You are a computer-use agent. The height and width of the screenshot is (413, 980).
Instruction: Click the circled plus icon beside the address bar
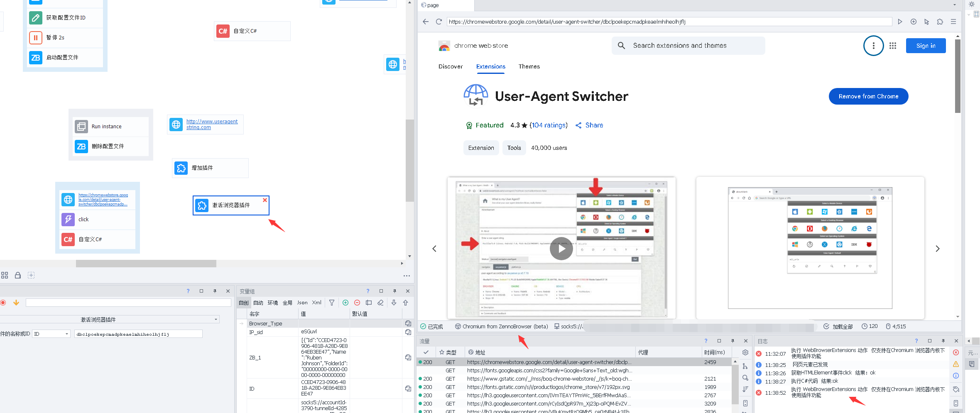(x=914, y=22)
